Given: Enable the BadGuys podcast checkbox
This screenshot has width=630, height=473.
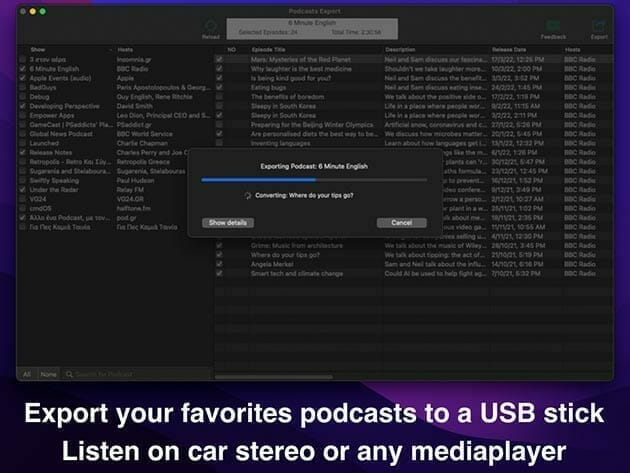Looking at the screenshot, I should pos(23,87).
